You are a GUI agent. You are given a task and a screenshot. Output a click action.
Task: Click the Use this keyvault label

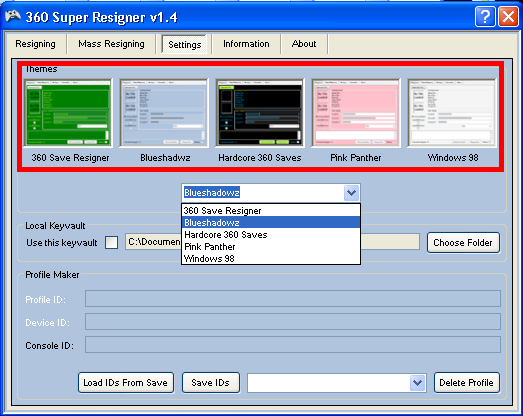pyautogui.click(x=62, y=243)
